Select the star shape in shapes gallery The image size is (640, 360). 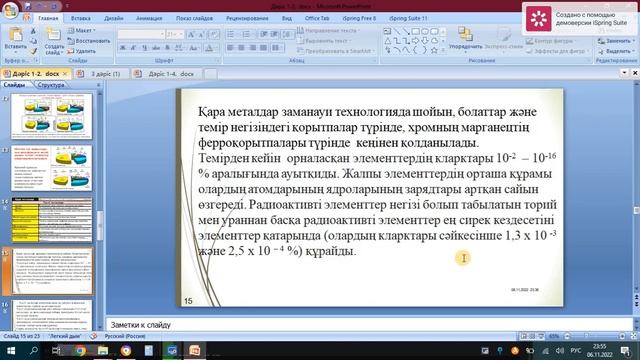tap(434, 50)
